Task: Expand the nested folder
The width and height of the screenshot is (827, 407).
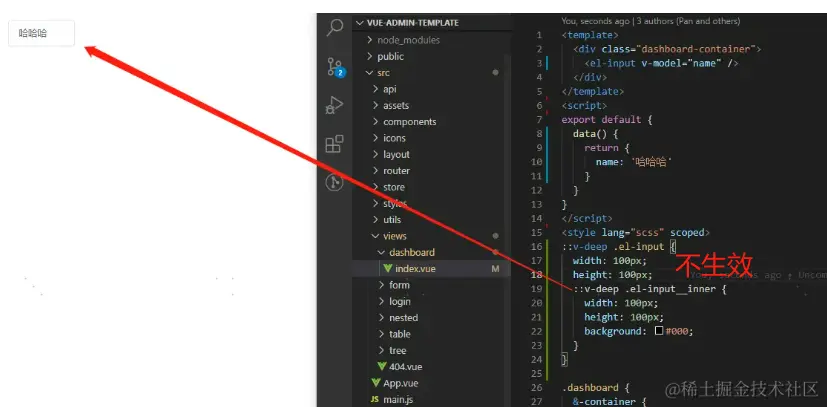Action: [x=382, y=317]
